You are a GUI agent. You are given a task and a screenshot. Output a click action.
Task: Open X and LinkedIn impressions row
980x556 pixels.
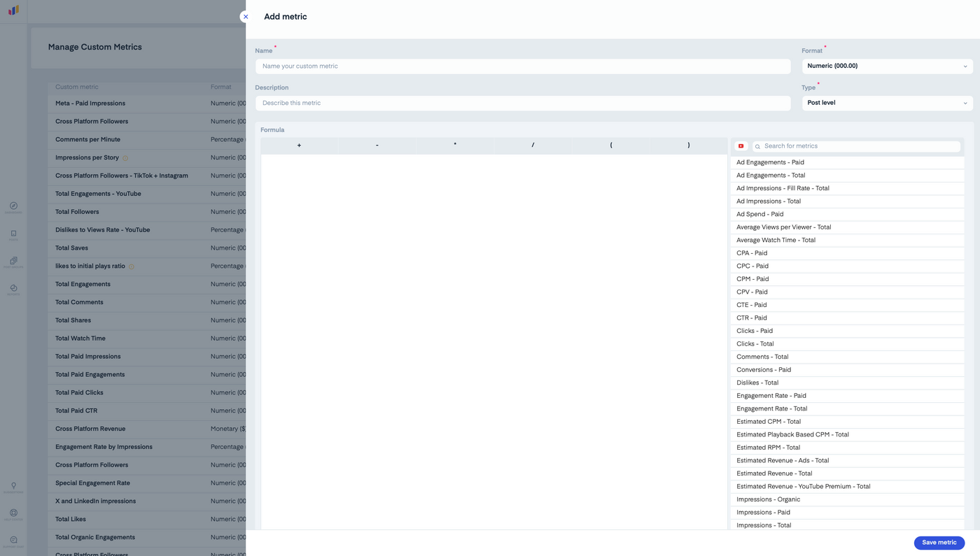point(147,501)
